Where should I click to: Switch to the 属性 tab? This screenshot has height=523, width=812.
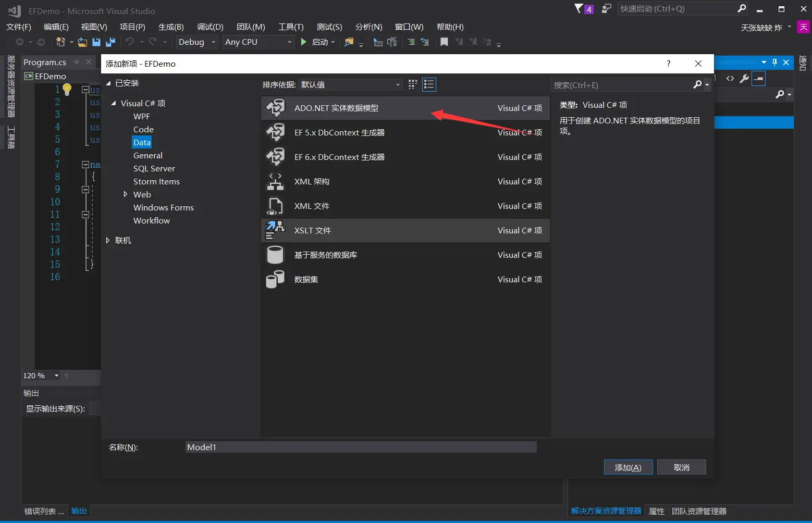657,511
